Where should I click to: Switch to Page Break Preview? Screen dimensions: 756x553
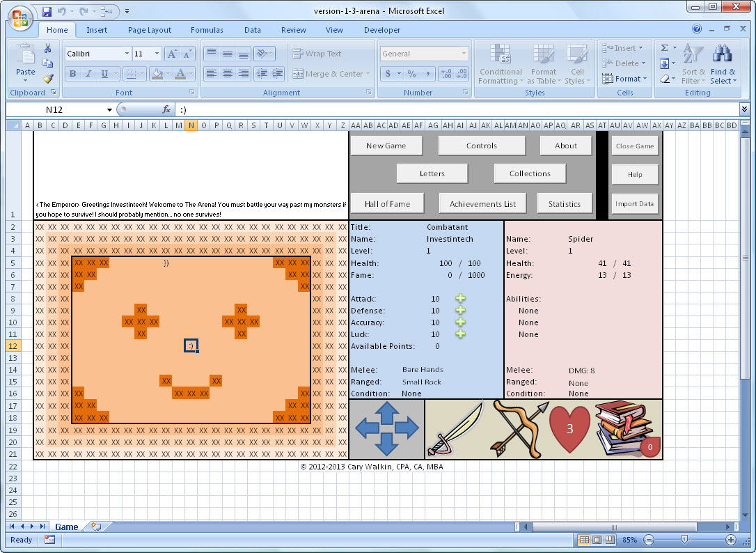(x=611, y=540)
